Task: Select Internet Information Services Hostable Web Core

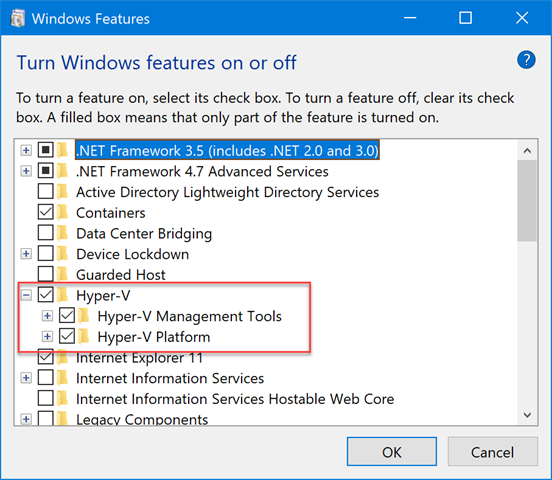Action: click(x=235, y=399)
